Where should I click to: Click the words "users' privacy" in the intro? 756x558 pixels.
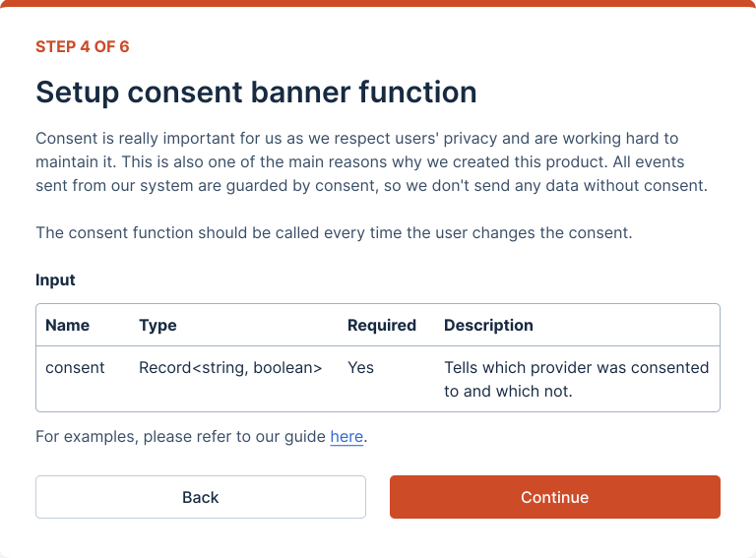tap(447, 138)
